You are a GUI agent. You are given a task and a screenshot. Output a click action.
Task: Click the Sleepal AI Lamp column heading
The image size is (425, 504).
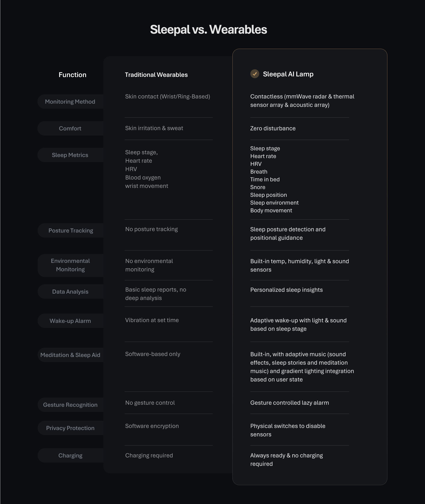coord(288,74)
